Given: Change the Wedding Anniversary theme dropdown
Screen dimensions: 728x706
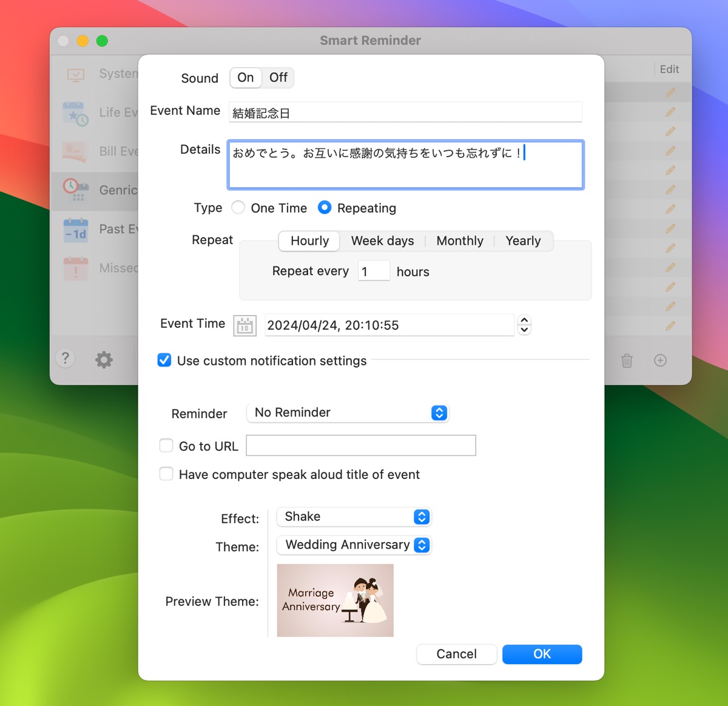Looking at the screenshot, I should point(354,545).
